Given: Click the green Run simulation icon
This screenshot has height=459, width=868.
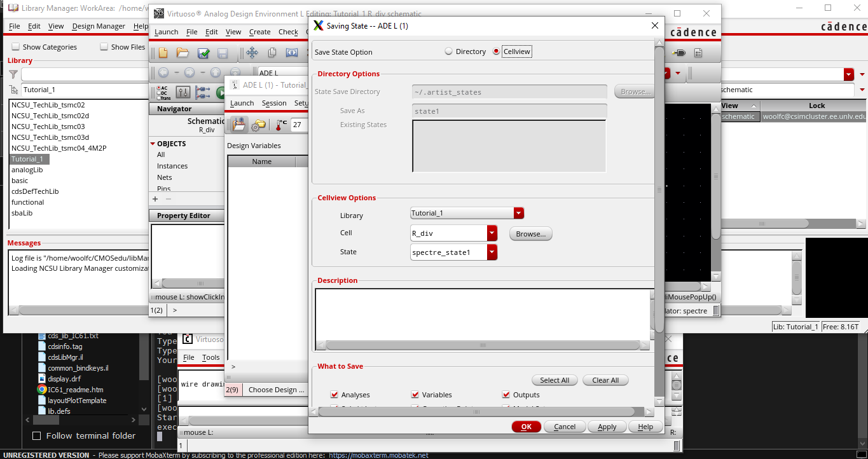Looking at the screenshot, I should [x=221, y=93].
